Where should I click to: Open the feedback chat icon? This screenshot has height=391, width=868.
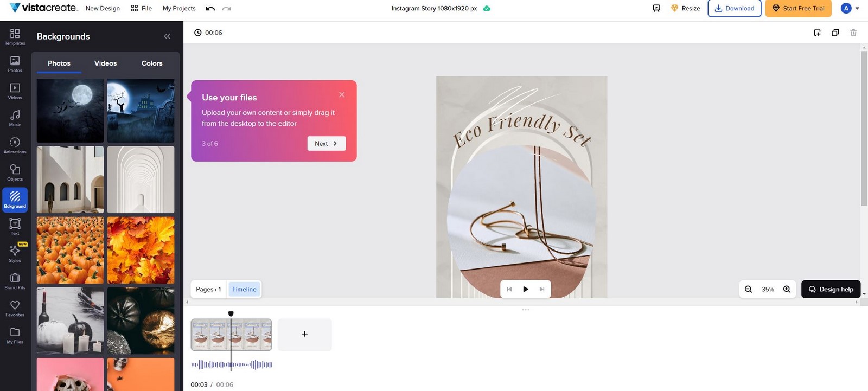point(656,8)
